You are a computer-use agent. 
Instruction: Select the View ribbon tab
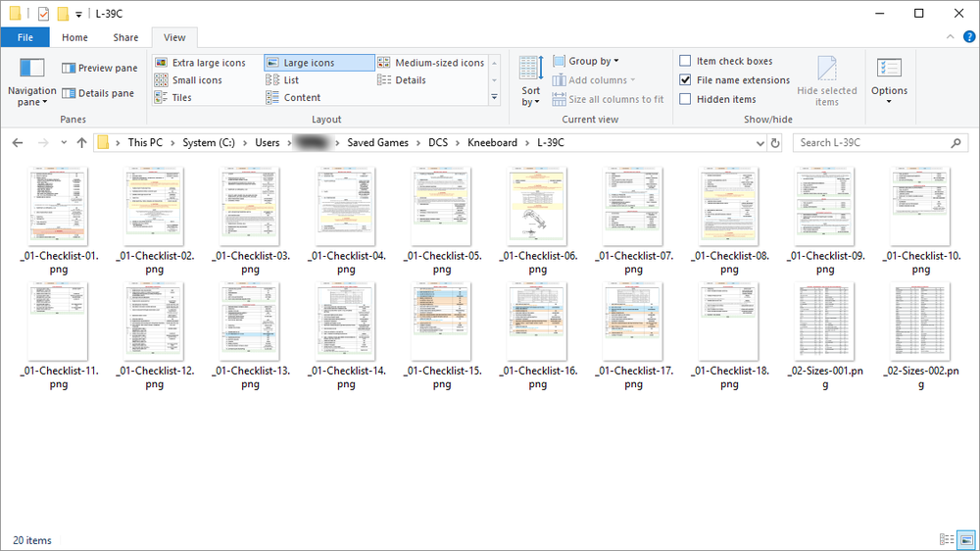click(174, 37)
